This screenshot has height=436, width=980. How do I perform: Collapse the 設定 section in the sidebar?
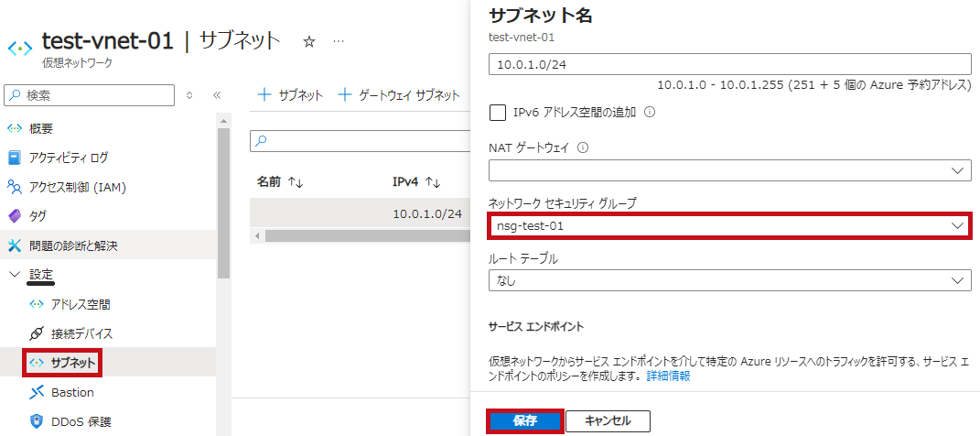click(15, 275)
